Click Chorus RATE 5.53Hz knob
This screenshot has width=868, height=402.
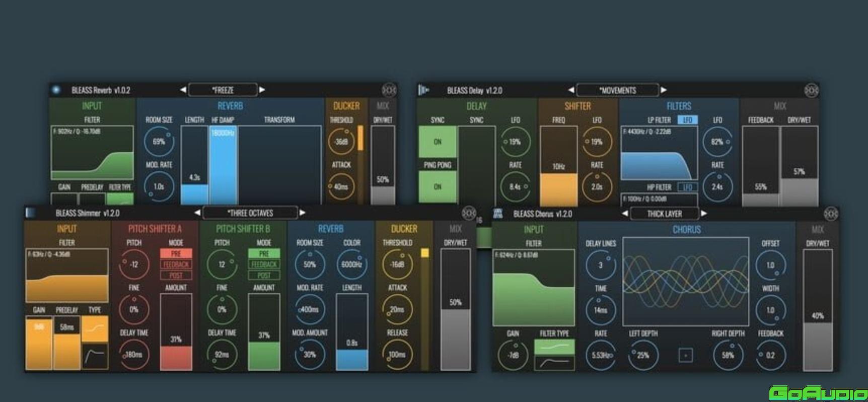[601, 355]
